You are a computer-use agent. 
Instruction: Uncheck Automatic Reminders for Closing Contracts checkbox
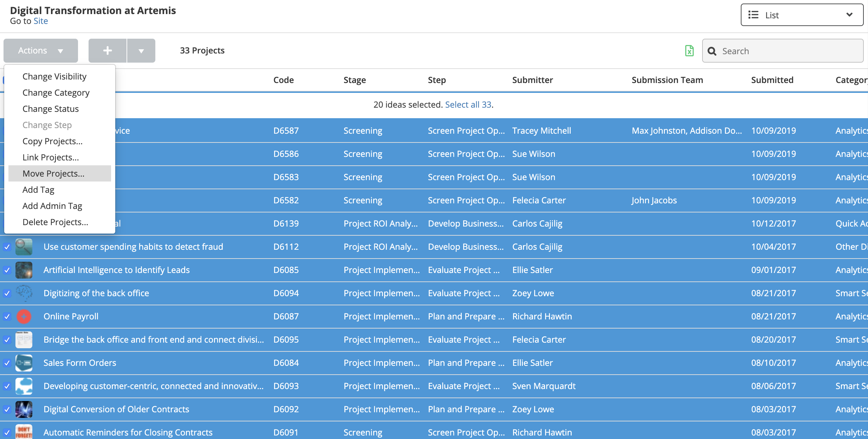[7, 433]
